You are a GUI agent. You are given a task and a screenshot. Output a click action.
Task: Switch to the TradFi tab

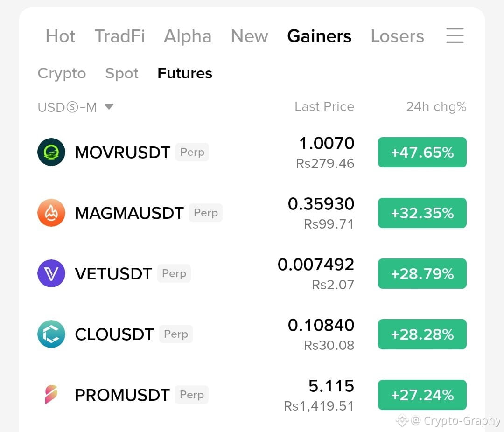[120, 36]
